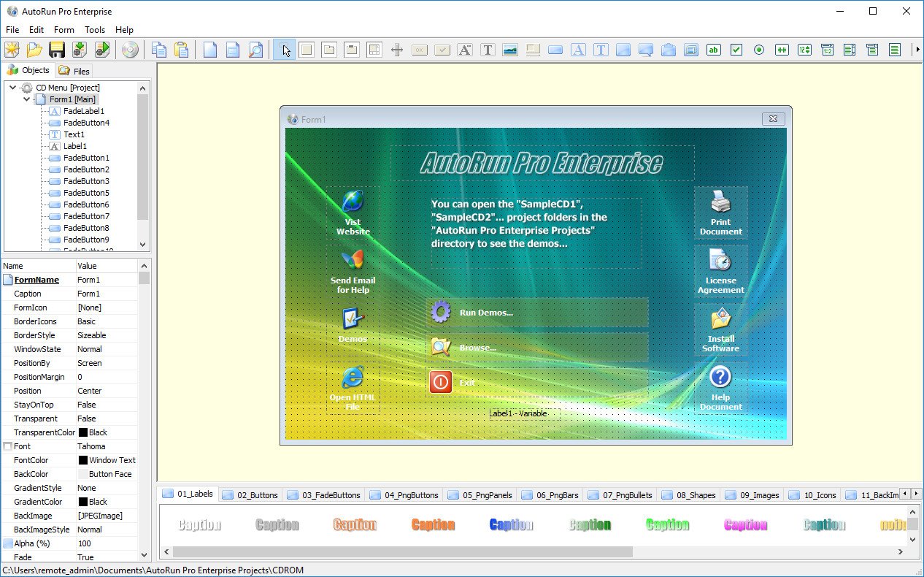Select the green 'ab' edit box tool
Screen dimensions: 924x577
[x=714, y=50]
